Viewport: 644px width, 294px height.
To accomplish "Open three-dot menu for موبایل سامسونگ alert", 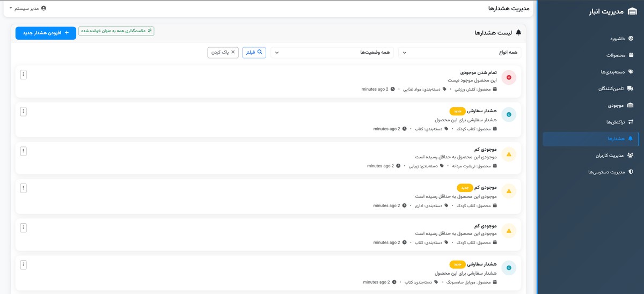I will [x=23, y=264].
